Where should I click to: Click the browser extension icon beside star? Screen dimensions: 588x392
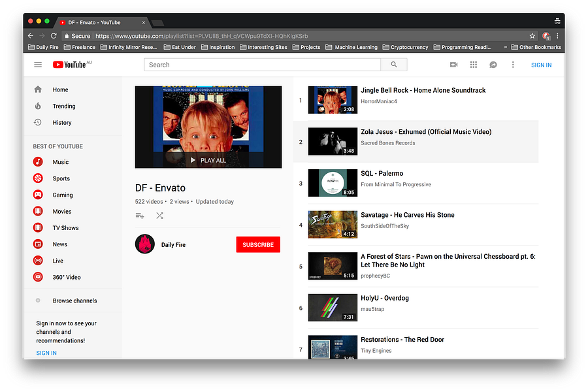coord(546,36)
